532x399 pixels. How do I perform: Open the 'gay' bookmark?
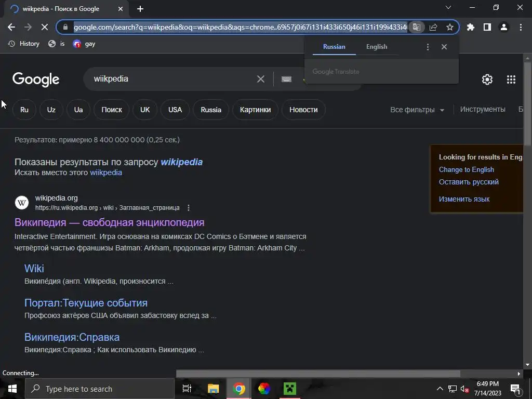[x=84, y=44]
